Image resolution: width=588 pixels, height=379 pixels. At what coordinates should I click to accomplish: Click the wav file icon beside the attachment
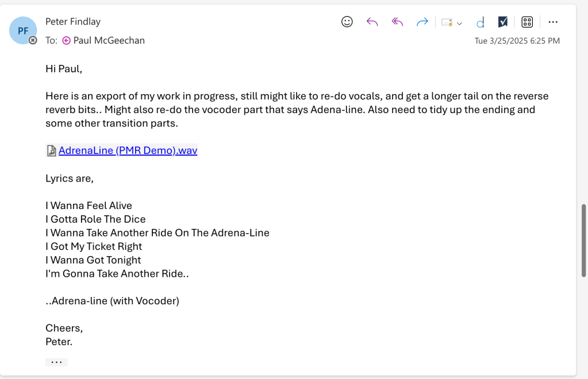coord(51,150)
